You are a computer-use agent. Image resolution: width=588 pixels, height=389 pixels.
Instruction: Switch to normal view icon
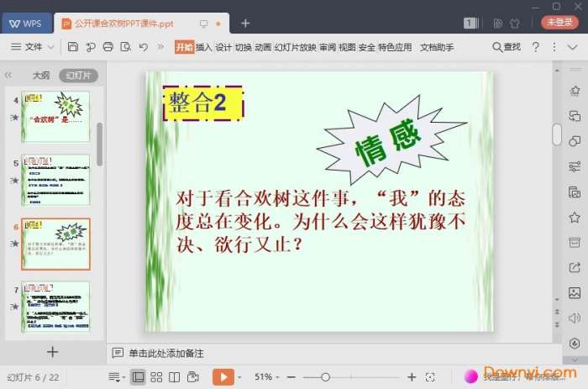[138, 376]
